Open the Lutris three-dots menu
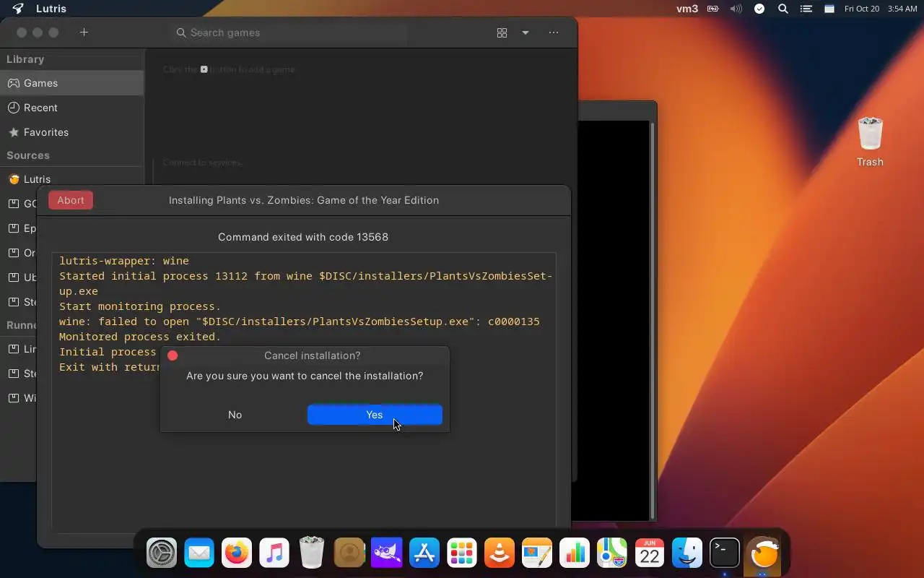Image resolution: width=924 pixels, height=578 pixels. pos(554,33)
